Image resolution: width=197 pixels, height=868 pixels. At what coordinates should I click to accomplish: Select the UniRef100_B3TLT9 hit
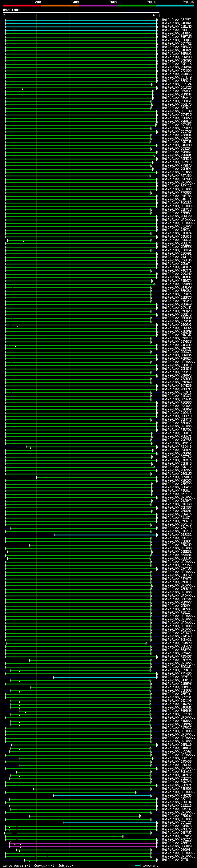tap(177, 78)
